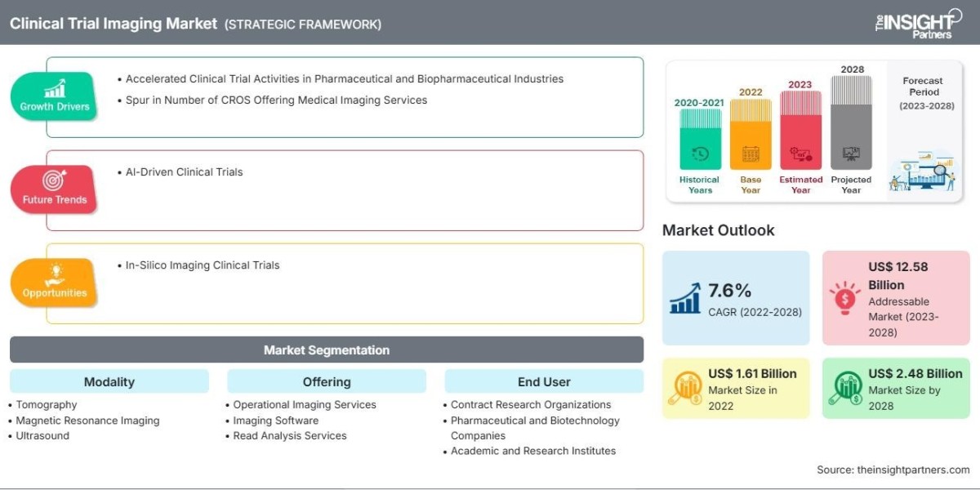Click the Forecast Period analytics illustration
This screenshot has height=490, width=980.
click(x=921, y=171)
